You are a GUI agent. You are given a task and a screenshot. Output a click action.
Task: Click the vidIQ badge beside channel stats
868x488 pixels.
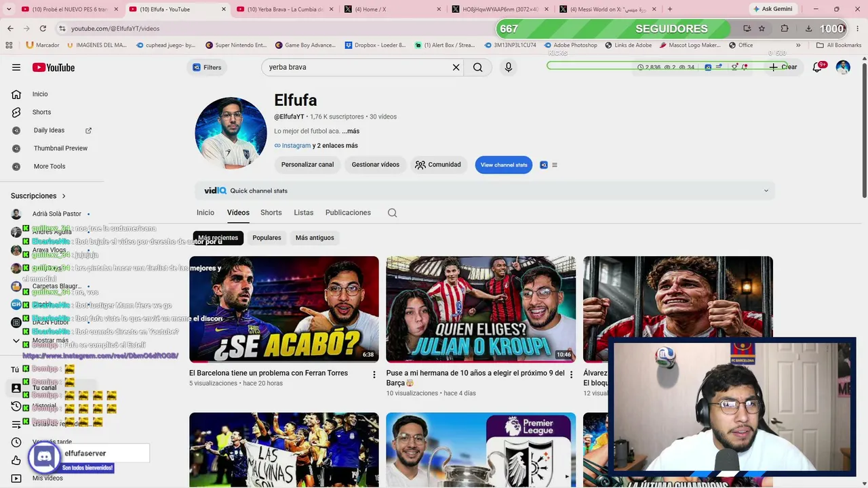[x=543, y=165]
